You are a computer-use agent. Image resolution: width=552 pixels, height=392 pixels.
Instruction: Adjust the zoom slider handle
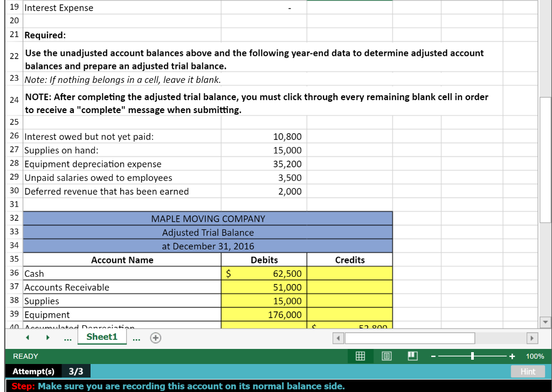pyautogui.click(x=472, y=356)
